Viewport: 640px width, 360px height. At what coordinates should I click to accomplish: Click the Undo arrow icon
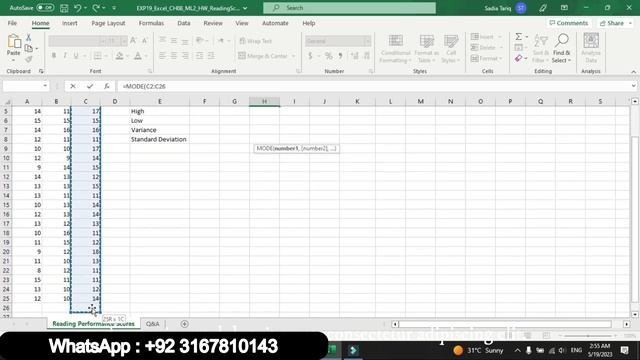coord(78,8)
